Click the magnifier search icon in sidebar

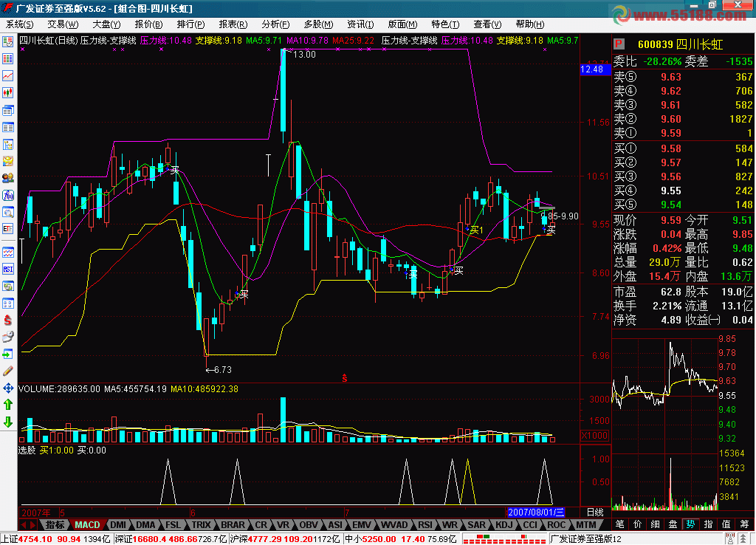click(7, 212)
